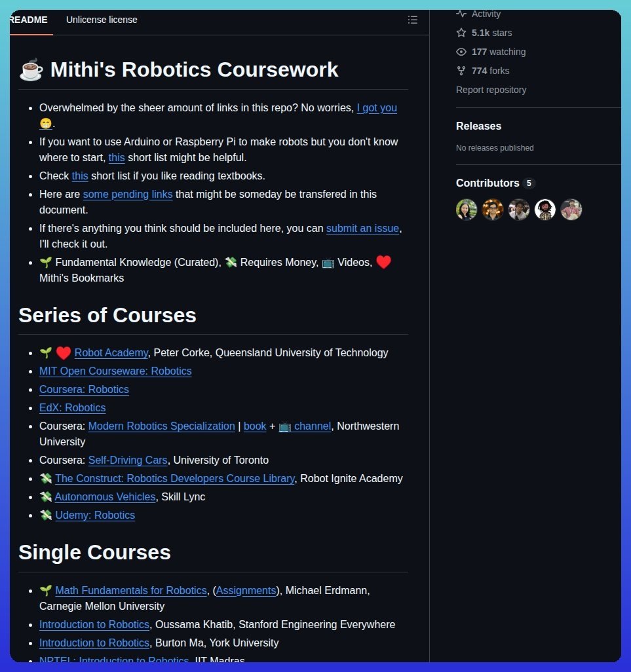Open the Coursera: Robotics link
631x672 pixels.
point(84,389)
